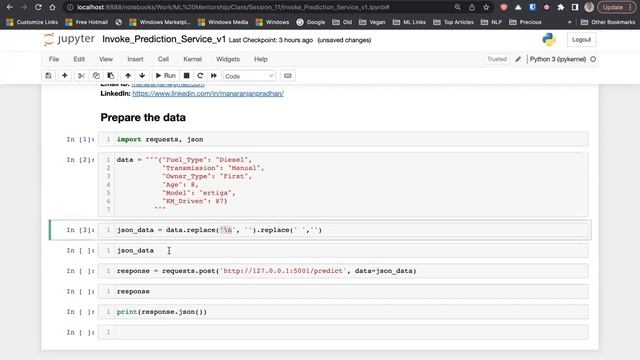Image resolution: width=640 pixels, height=360 pixels.
Task: Click the browser address bar URL
Action: pos(233,7)
